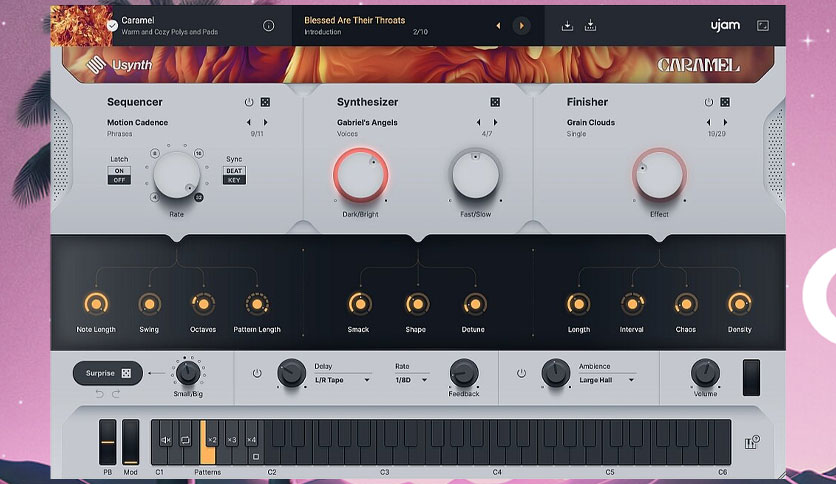Randomize Finisher with dice icon
836x484 pixels.
pyautogui.click(x=725, y=102)
